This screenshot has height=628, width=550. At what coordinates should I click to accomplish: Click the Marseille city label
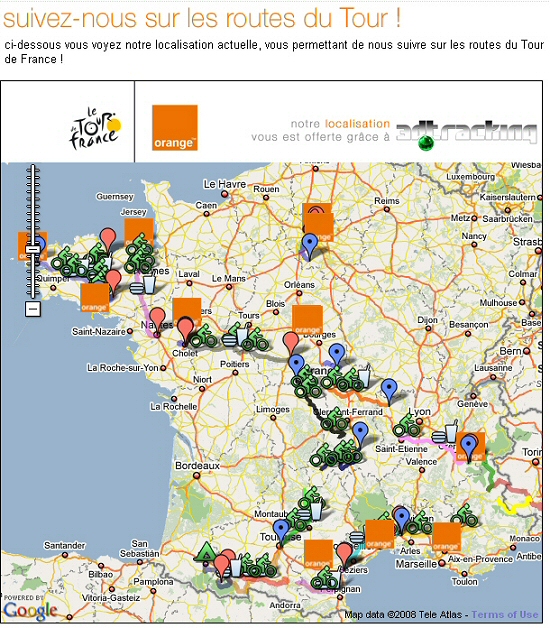point(416,564)
